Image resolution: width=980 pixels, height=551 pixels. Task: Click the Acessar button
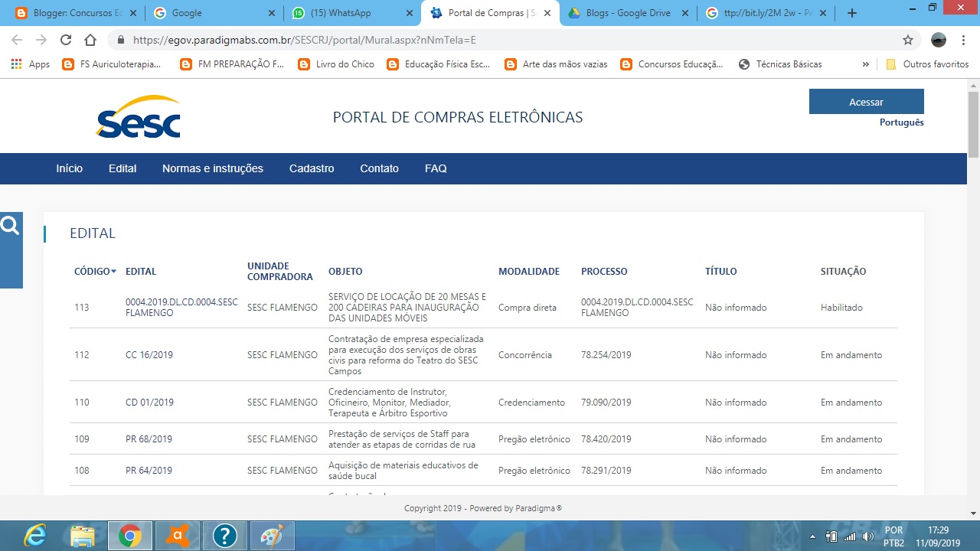[x=866, y=102]
